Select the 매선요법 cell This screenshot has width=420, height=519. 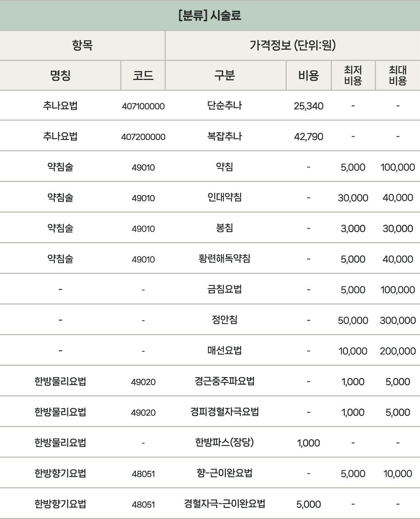(225, 351)
